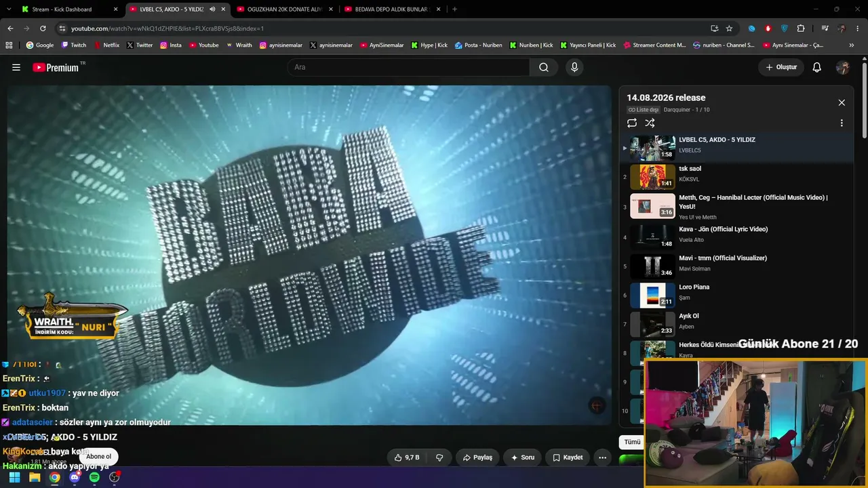
Task: Reload the YouTube page
Action: (43, 28)
